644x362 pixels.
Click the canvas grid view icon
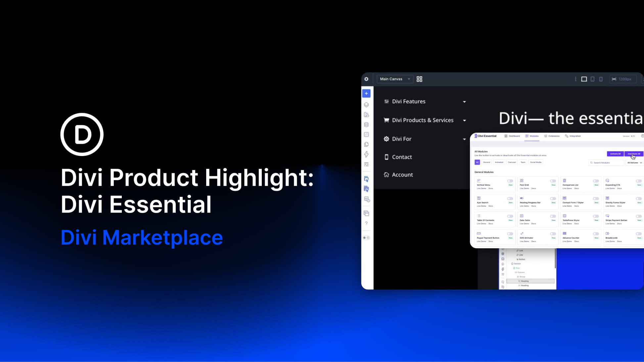coord(419,79)
